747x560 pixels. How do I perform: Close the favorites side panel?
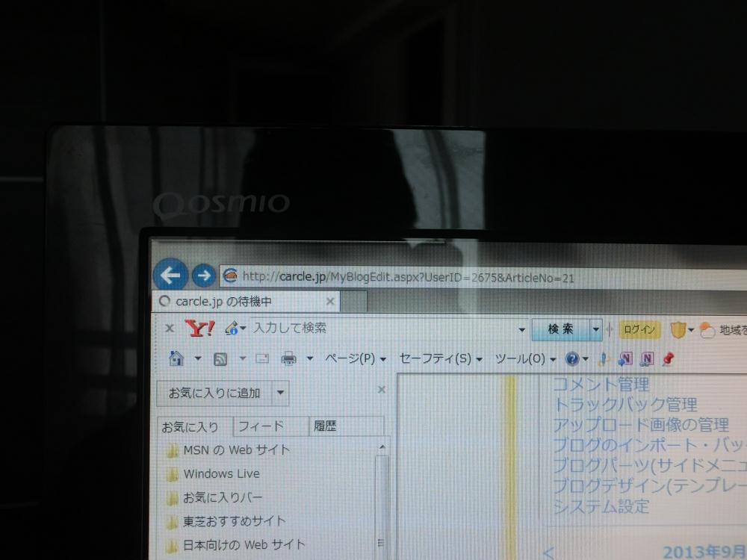coord(382,390)
